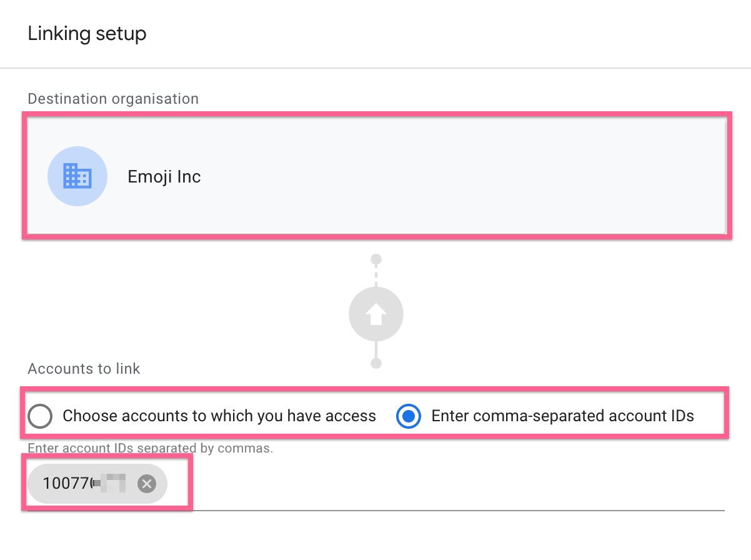Screen dimensions: 751x560
Task: Click the "Enter account IDs separated by commas" hint
Action: pyautogui.click(x=150, y=448)
